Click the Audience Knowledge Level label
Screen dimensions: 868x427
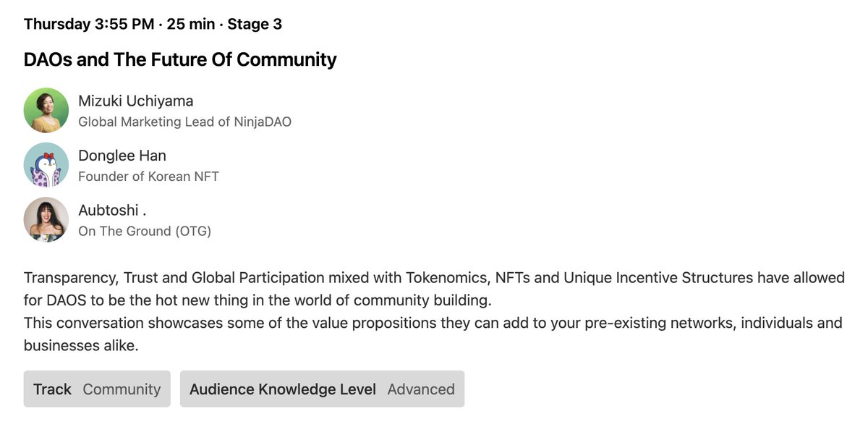(283, 389)
